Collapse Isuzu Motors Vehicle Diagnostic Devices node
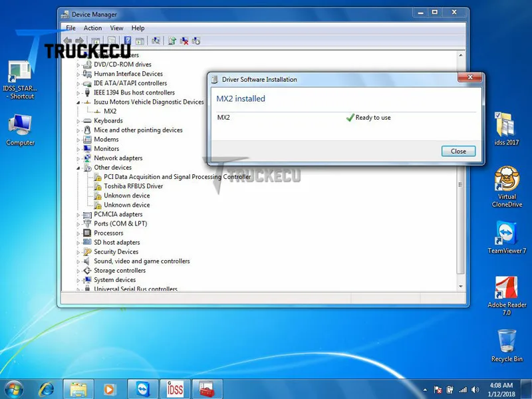 (x=78, y=102)
